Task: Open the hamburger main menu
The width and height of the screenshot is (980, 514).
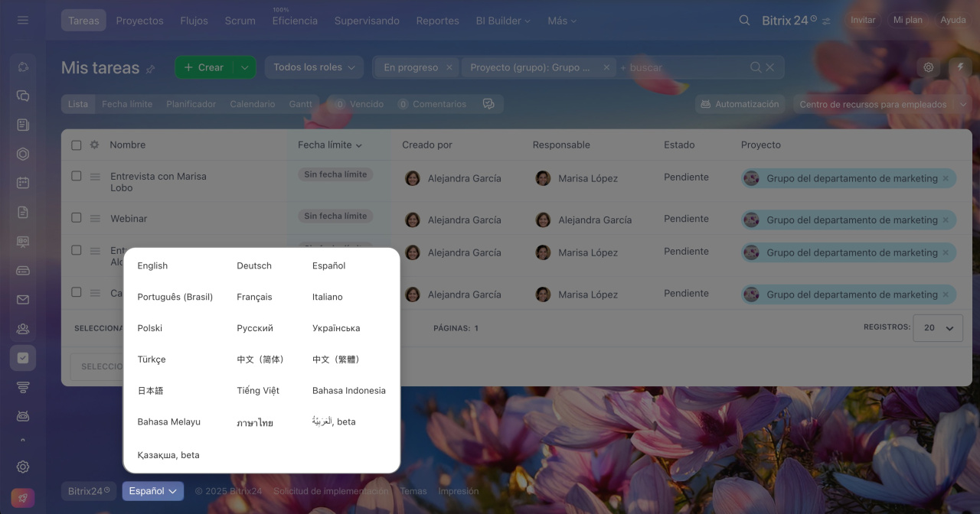Action: pyautogui.click(x=23, y=20)
